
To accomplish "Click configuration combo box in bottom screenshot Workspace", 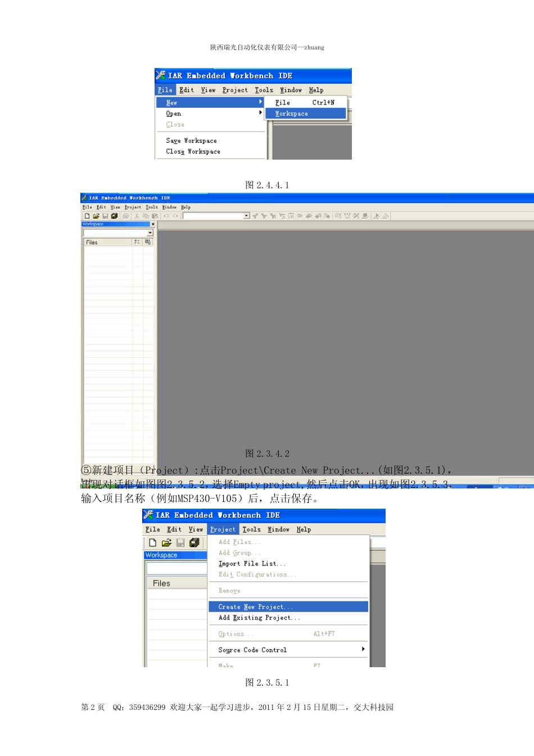I will [x=177, y=568].
